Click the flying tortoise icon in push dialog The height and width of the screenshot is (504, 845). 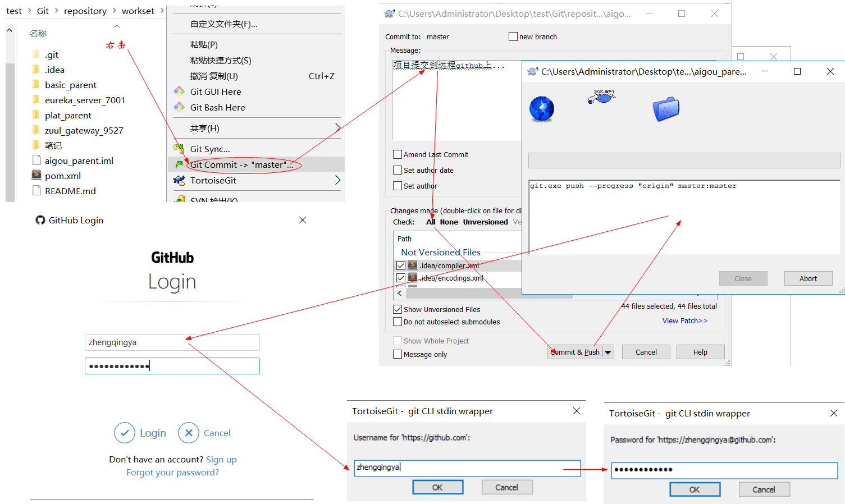tap(601, 97)
